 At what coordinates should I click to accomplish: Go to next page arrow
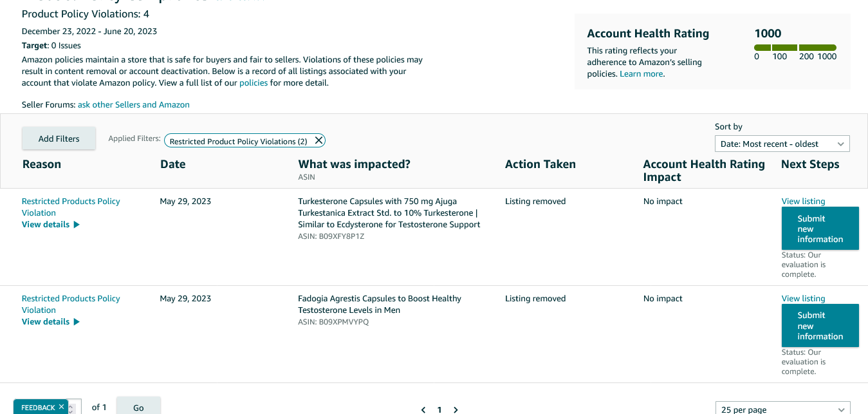(x=456, y=409)
